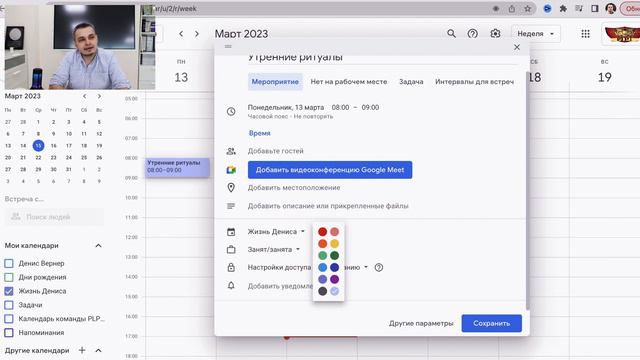Click Добавить местоположение field

click(294, 188)
